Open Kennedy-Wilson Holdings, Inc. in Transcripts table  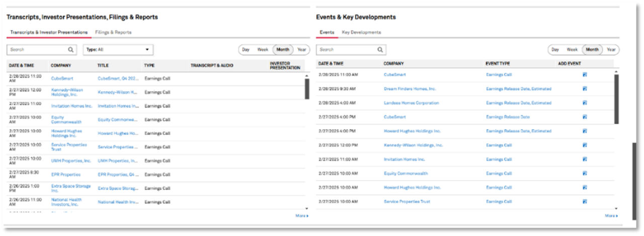(67, 92)
